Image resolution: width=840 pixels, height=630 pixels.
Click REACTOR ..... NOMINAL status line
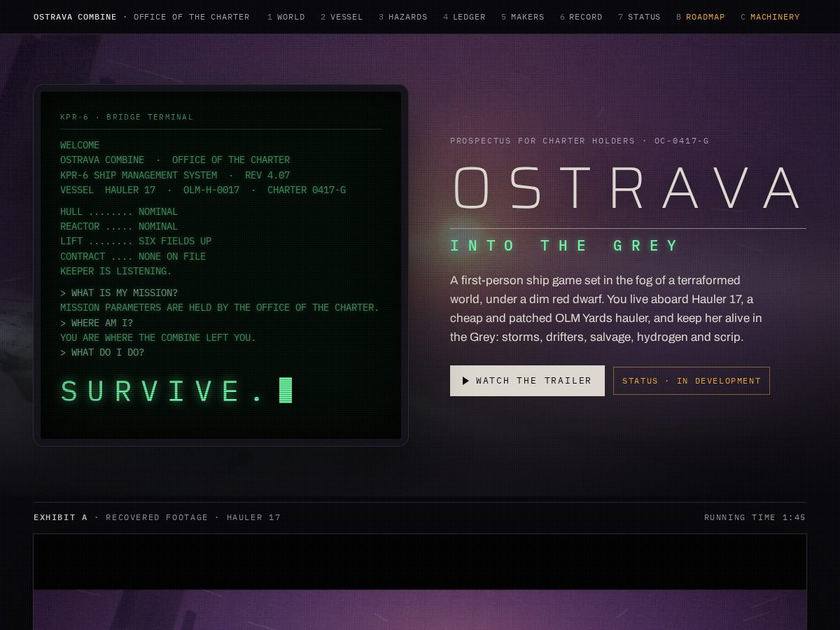(119, 226)
